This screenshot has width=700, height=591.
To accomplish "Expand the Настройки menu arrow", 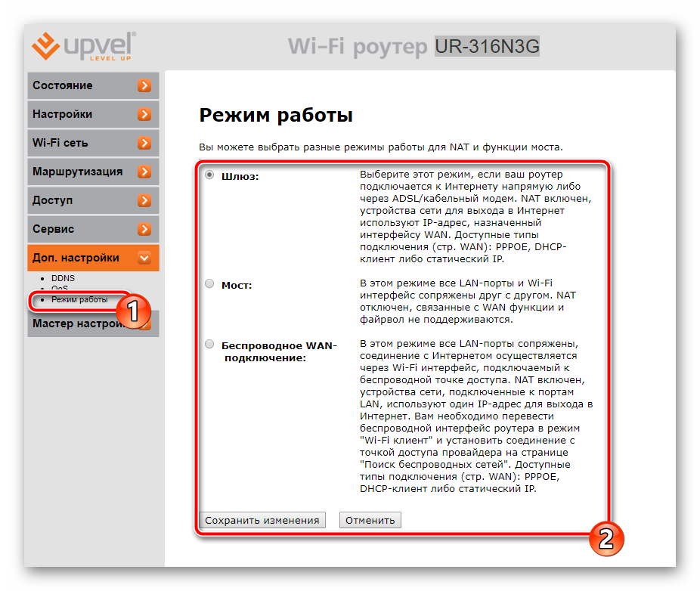I will pos(144,114).
